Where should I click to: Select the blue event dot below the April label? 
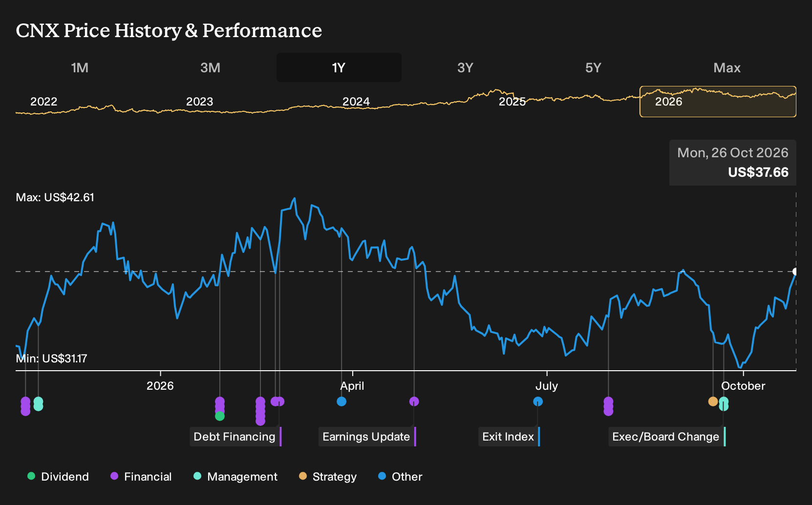click(x=342, y=401)
